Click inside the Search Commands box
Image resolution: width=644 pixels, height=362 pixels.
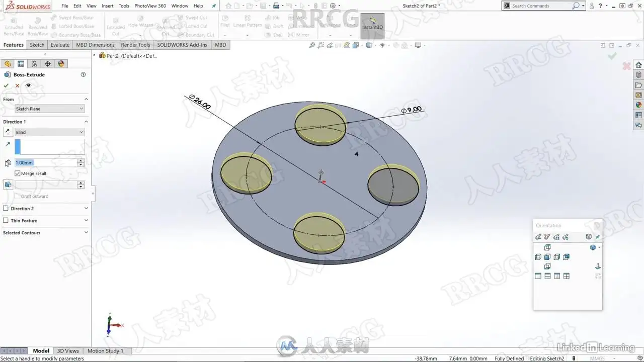(541, 6)
